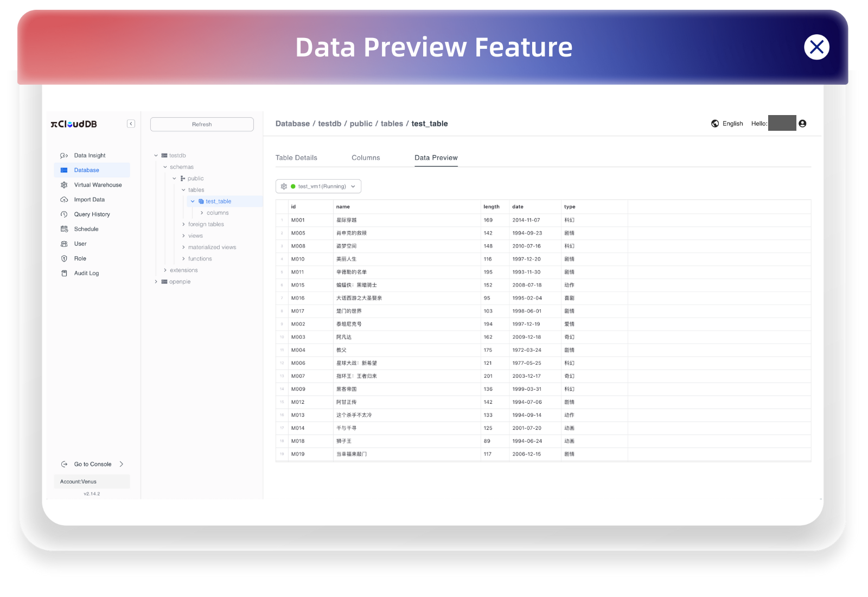The height and width of the screenshot is (597, 868).
Task: Click the openpie database icon
Action: point(164,282)
